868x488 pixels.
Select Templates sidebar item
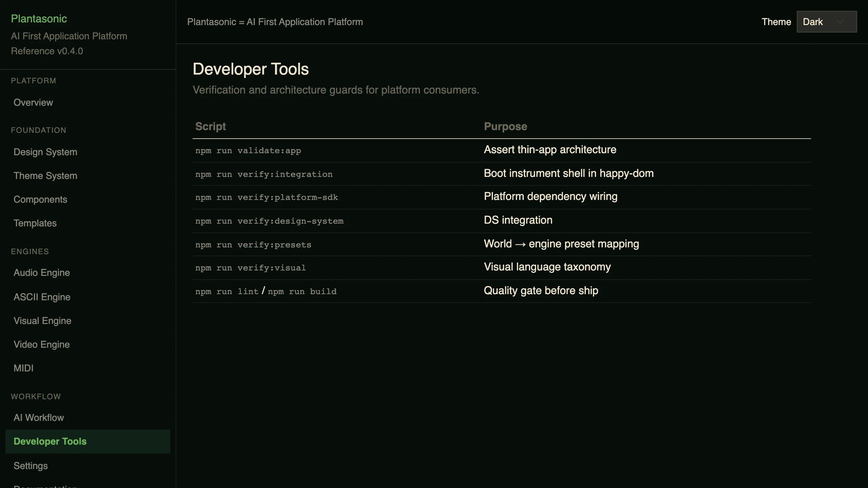[88, 223]
